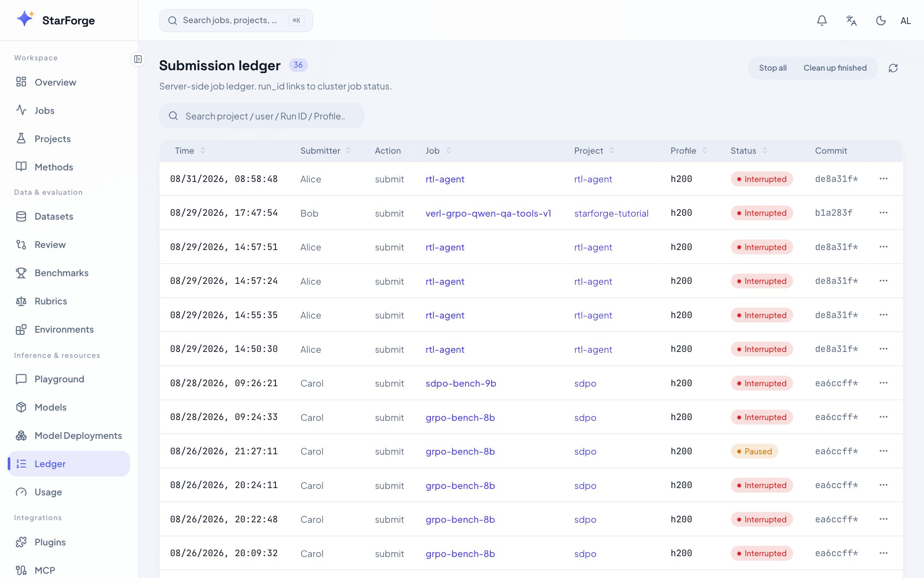Open the AL user avatar menu

(906, 21)
